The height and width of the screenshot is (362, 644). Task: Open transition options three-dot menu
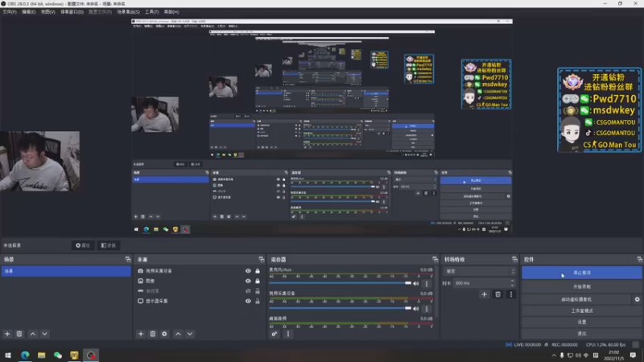point(511,294)
